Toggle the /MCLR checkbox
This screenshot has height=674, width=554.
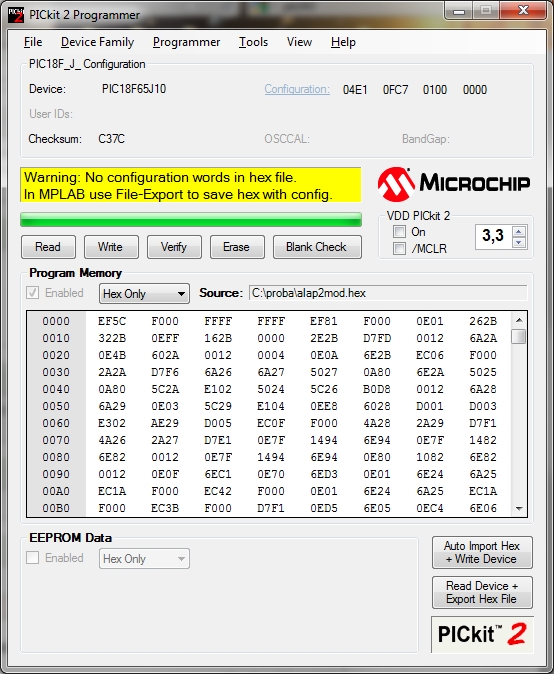399,248
